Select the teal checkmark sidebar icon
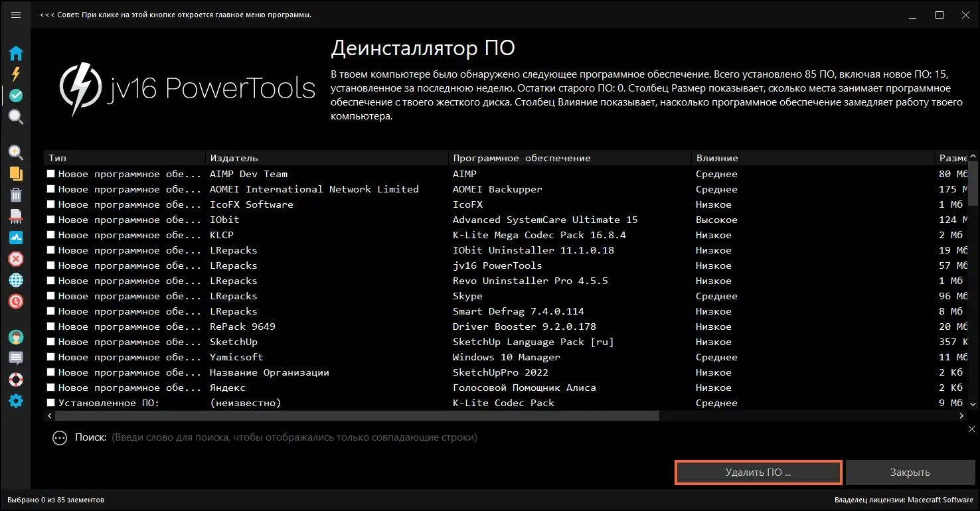 click(16, 96)
